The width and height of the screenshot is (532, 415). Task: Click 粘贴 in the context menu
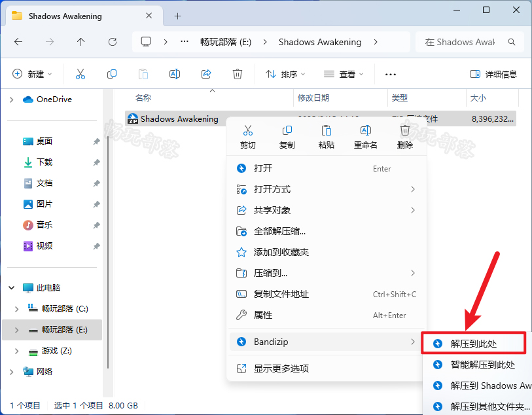(x=327, y=137)
